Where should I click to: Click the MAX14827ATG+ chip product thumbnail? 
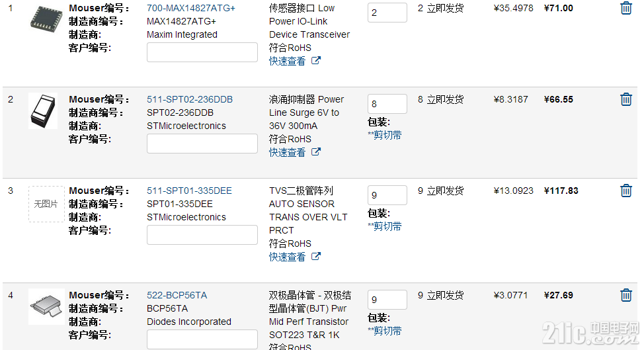tap(46, 19)
